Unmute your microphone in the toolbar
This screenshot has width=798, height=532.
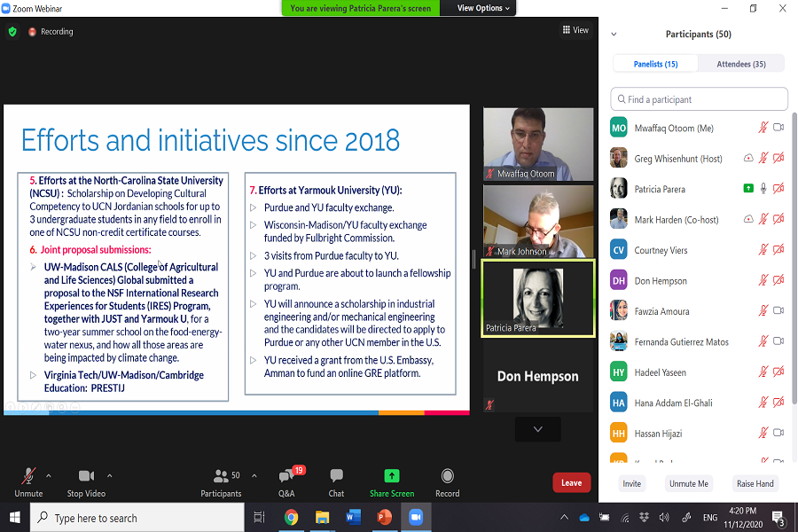[28, 482]
